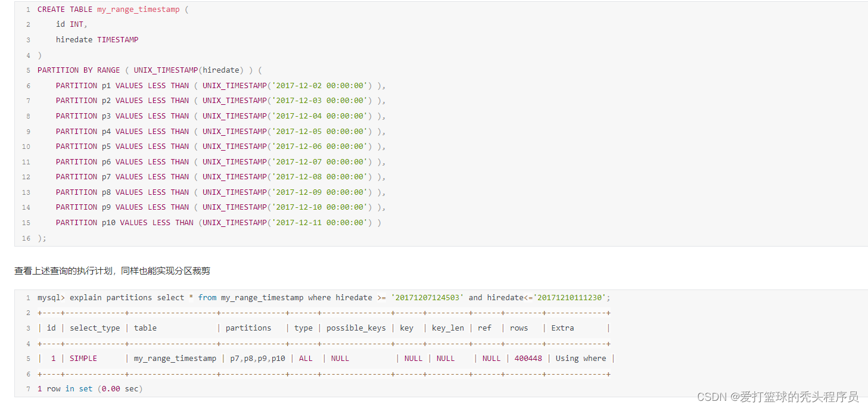868x408 pixels.
Task: Click the explain partitions query line
Action: (x=238, y=297)
